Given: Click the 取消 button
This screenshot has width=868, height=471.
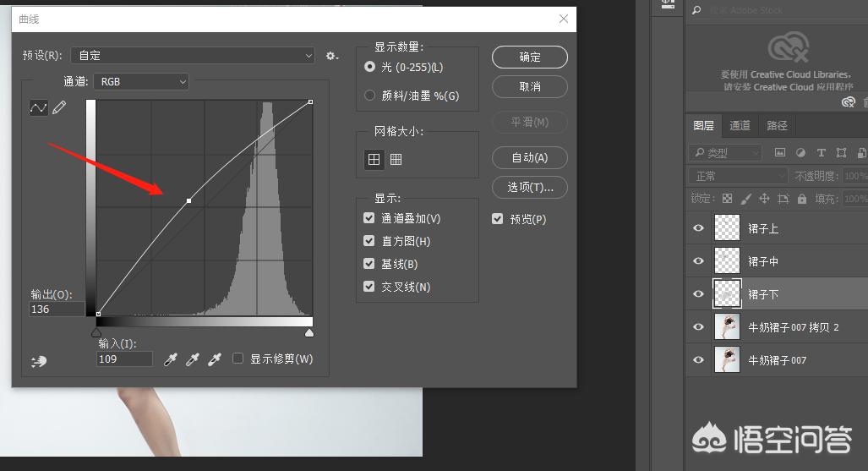Looking at the screenshot, I should [x=530, y=86].
